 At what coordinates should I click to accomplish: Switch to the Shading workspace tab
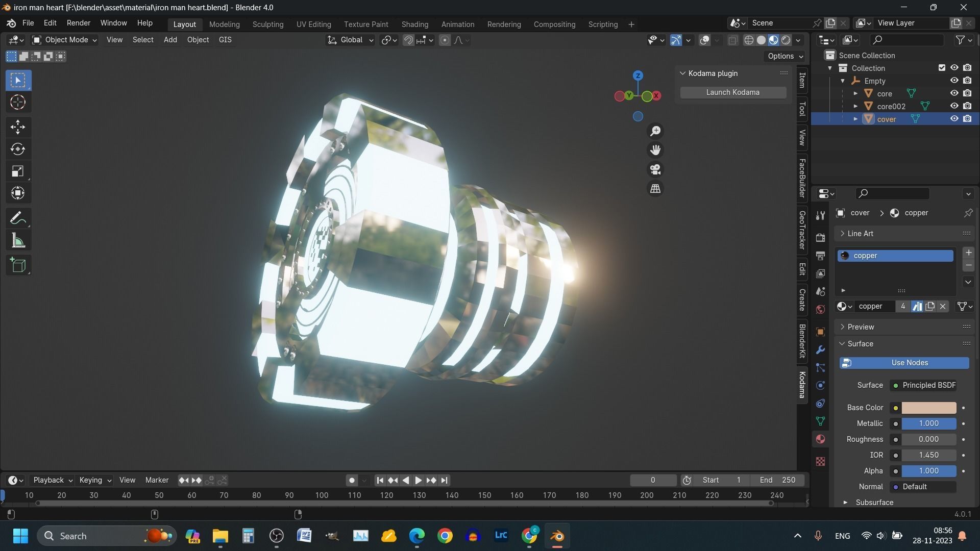click(x=414, y=24)
